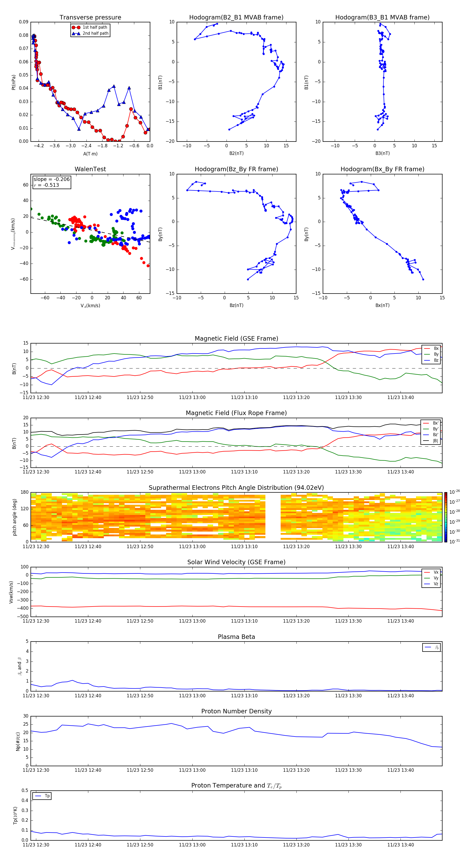Viewport: 473px width, 868px height.
Task: Select the Bz entry in GSE field legend
Action: [431, 361]
